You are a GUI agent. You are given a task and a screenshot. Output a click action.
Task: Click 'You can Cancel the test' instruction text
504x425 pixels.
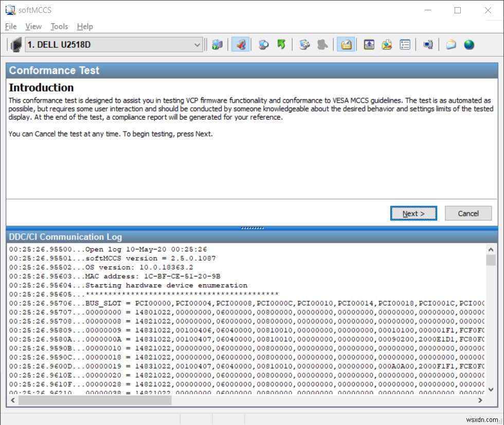[110, 134]
